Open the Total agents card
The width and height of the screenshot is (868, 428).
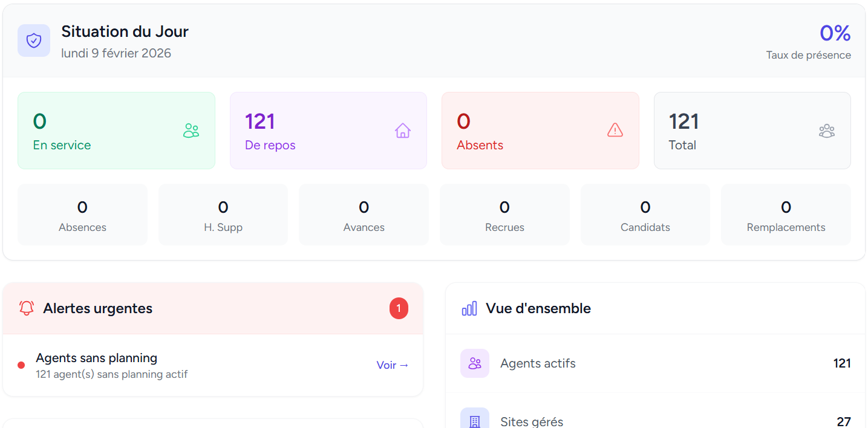pyautogui.click(x=752, y=131)
